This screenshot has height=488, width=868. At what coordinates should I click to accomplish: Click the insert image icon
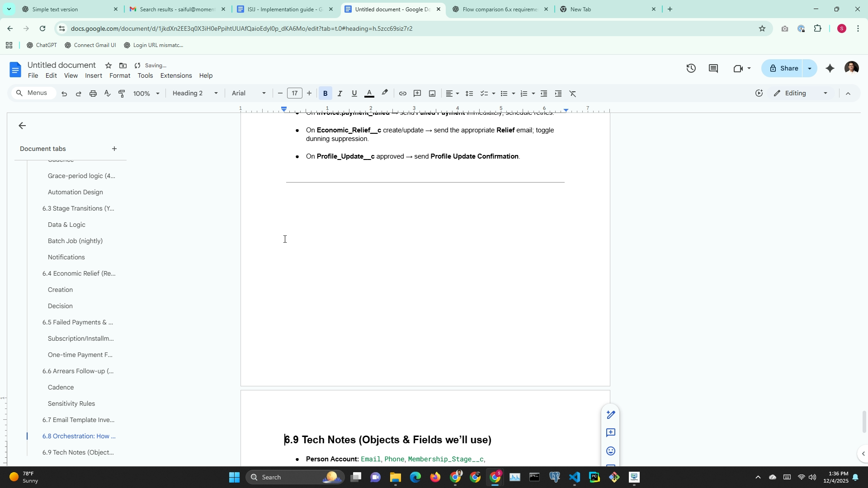pos(432,94)
